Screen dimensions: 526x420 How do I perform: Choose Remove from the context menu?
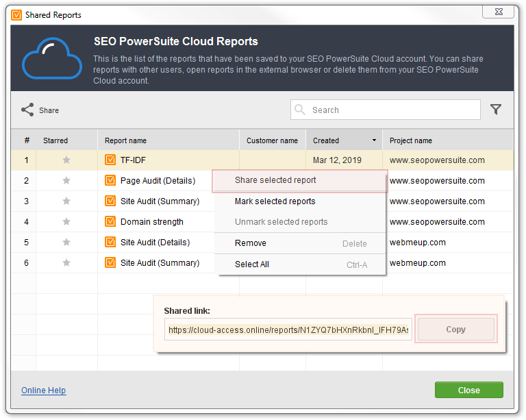[299, 243]
